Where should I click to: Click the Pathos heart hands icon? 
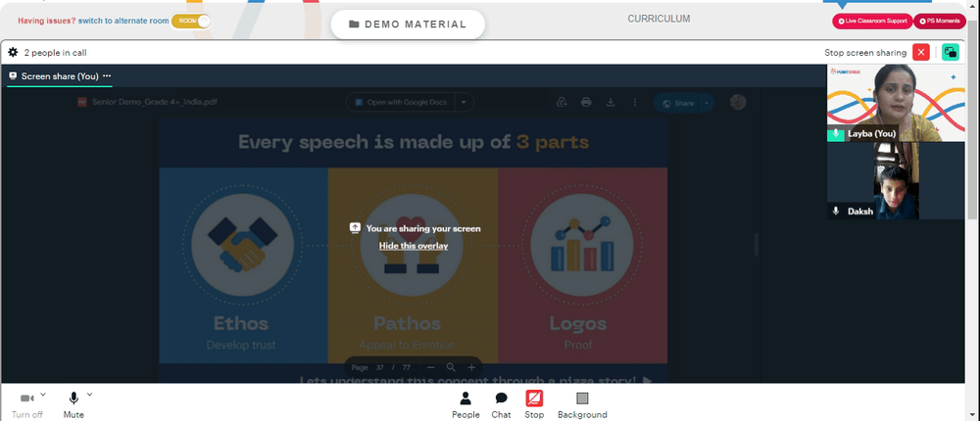[413, 245]
